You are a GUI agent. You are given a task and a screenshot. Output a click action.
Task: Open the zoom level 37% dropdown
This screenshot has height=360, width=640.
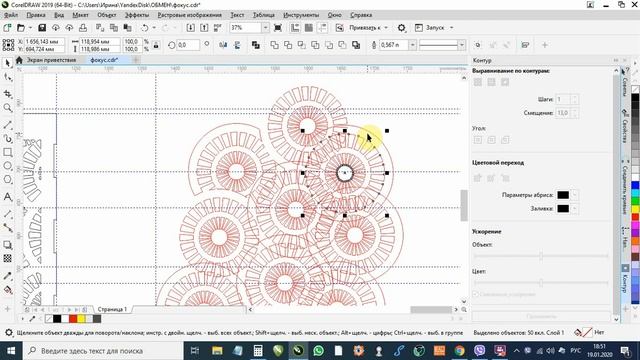tap(265, 28)
